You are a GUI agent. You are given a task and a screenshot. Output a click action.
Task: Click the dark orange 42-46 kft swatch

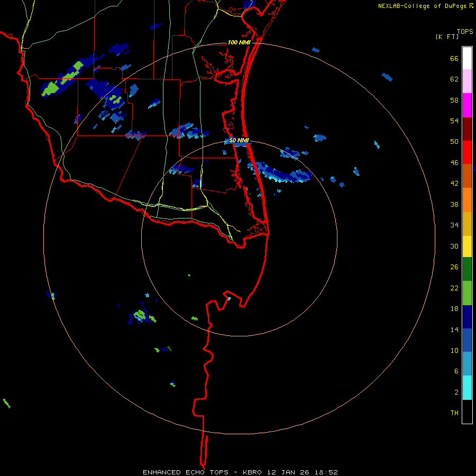click(467, 176)
